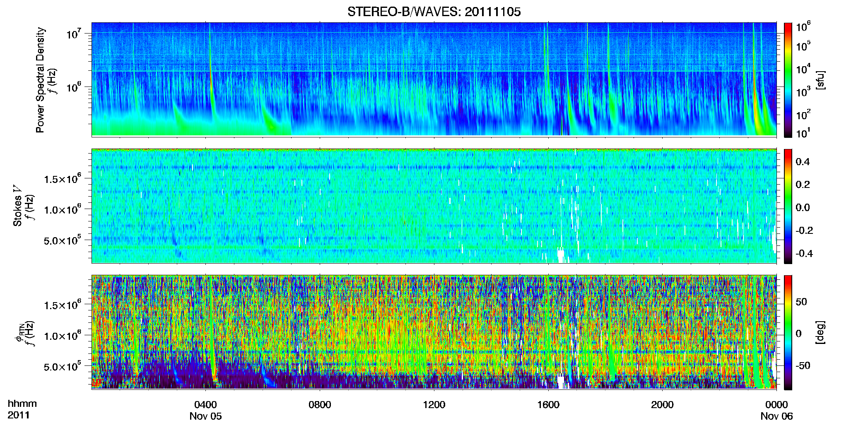Click the 10^3 label on sfu colorbar
Viewport: 868px width, 447px height.
point(803,91)
